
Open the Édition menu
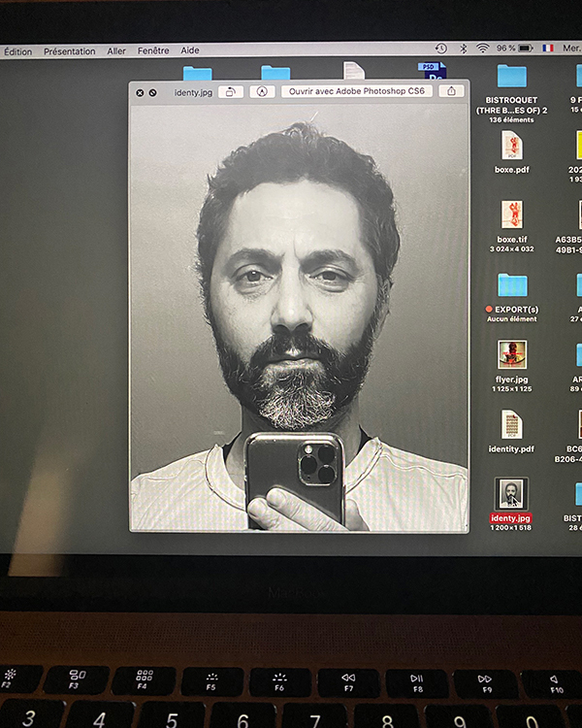point(17,51)
